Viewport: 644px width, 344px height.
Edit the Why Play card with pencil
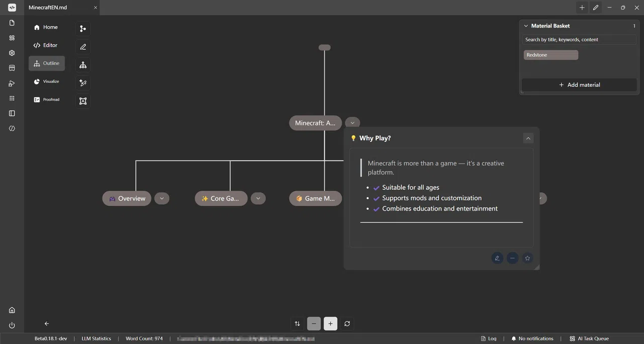click(497, 258)
